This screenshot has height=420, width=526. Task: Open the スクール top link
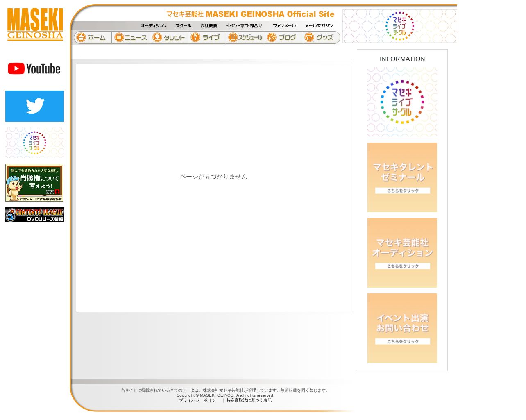coord(183,26)
